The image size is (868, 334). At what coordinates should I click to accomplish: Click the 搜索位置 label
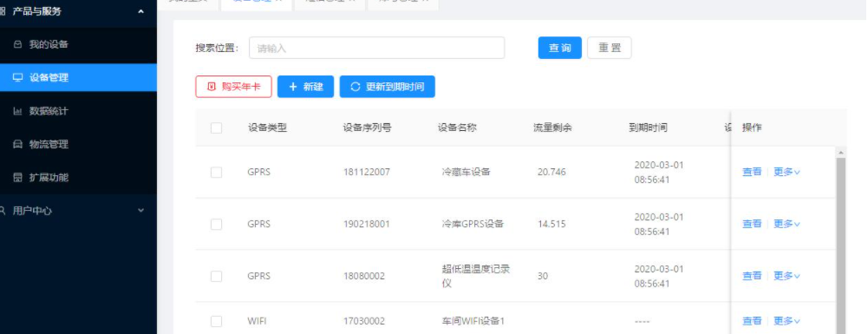point(217,49)
